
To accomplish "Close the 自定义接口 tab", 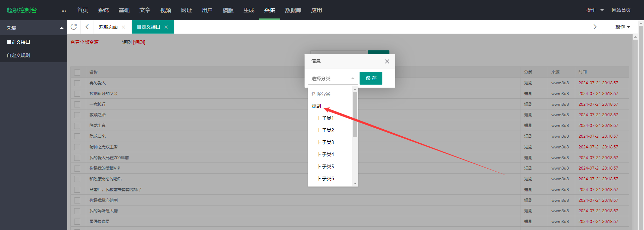I will tap(166, 27).
